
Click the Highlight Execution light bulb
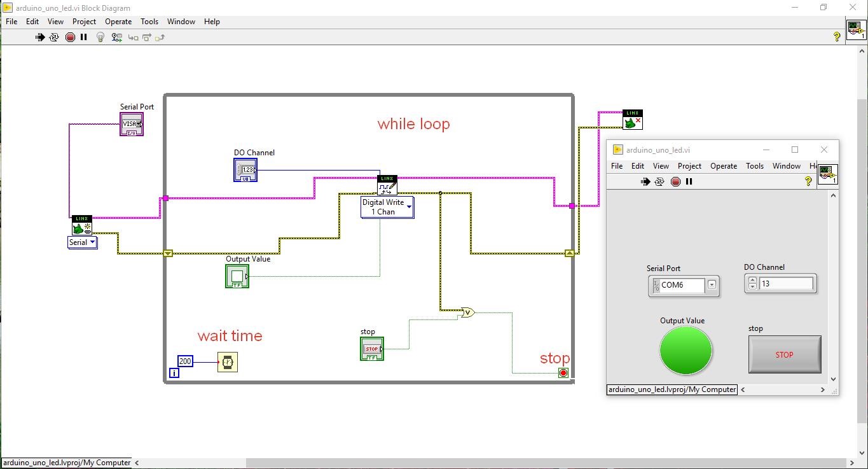click(100, 38)
